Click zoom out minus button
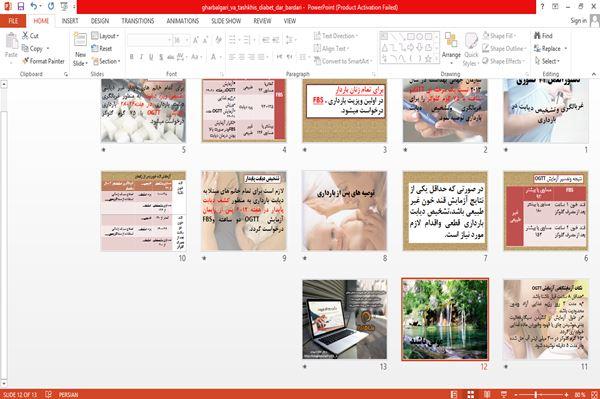This screenshot has height=399, width=600. (x=516, y=394)
